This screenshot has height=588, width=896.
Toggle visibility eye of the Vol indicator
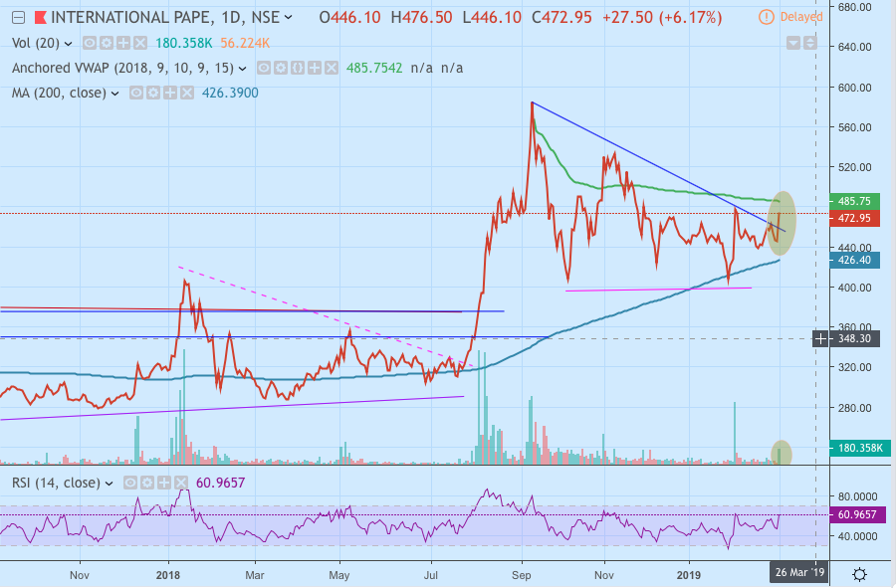(x=90, y=43)
